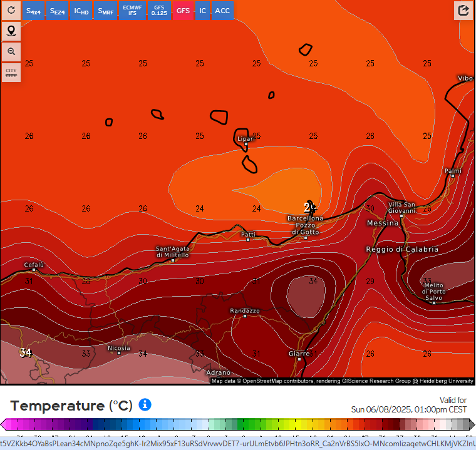Choose the ECMWF IFS model
The height and width of the screenshot is (450, 476).
click(132, 11)
